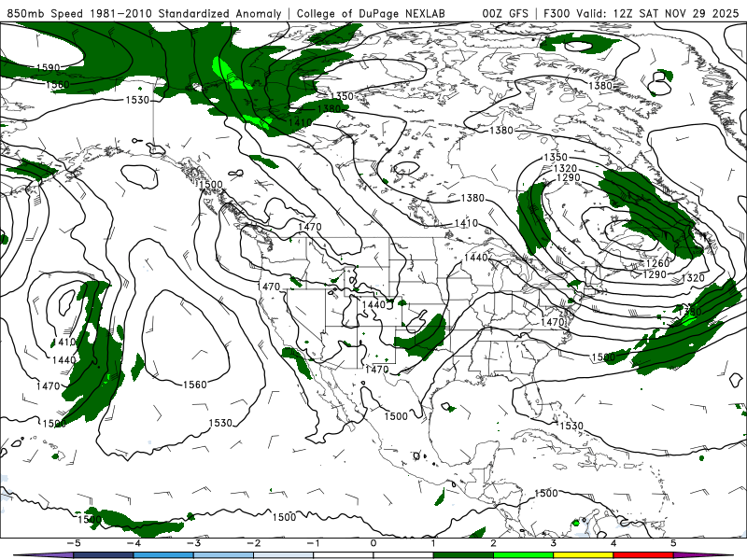
Task: Click the '-4' color scale label
Action: [134, 543]
